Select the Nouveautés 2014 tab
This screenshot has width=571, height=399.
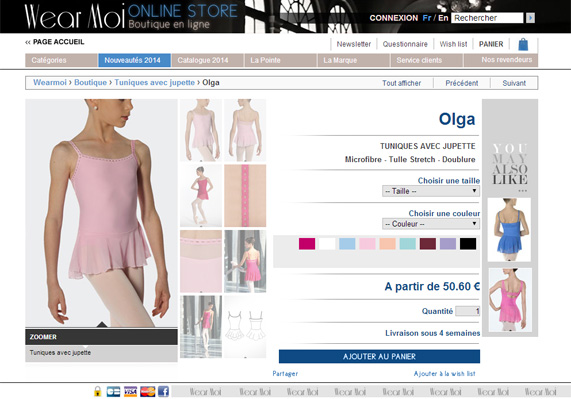pyautogui.click(x=134, y=60)
